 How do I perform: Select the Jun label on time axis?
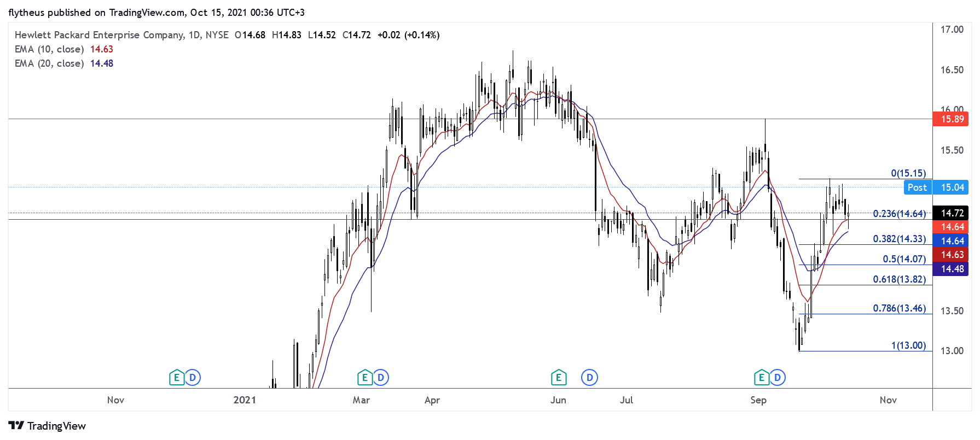pos(558,400)
